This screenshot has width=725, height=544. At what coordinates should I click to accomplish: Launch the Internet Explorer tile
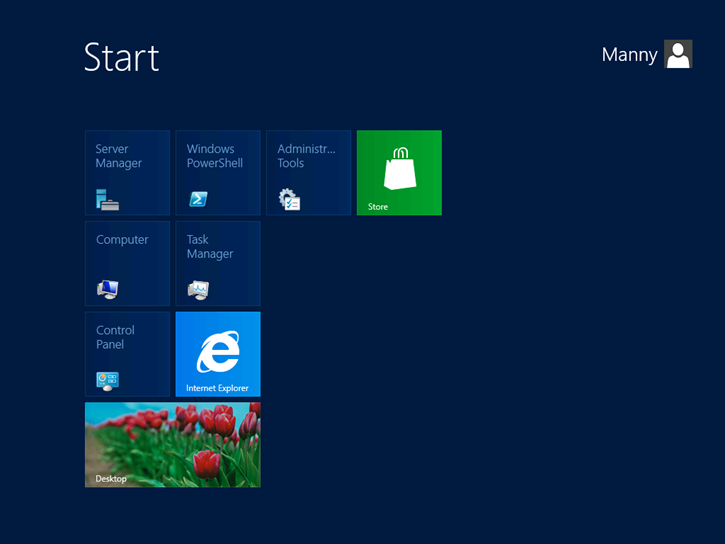tap(218, 354)
